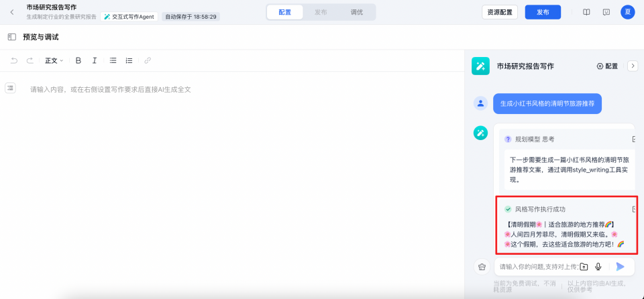Click the blue 发布 button
The width and height of the screenshot is (644, 299).
[543, 12]
